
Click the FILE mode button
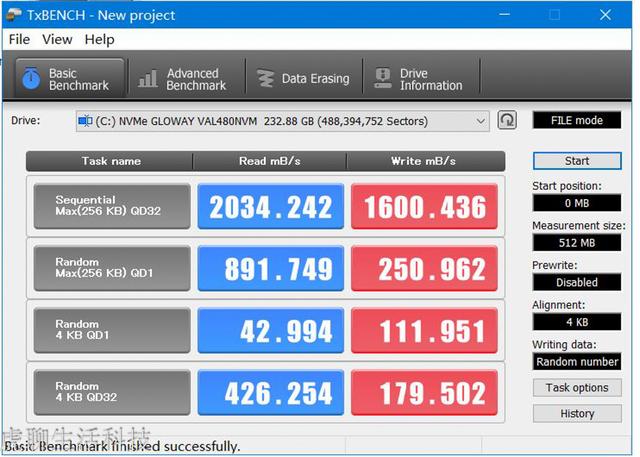[x=577, y=120]
